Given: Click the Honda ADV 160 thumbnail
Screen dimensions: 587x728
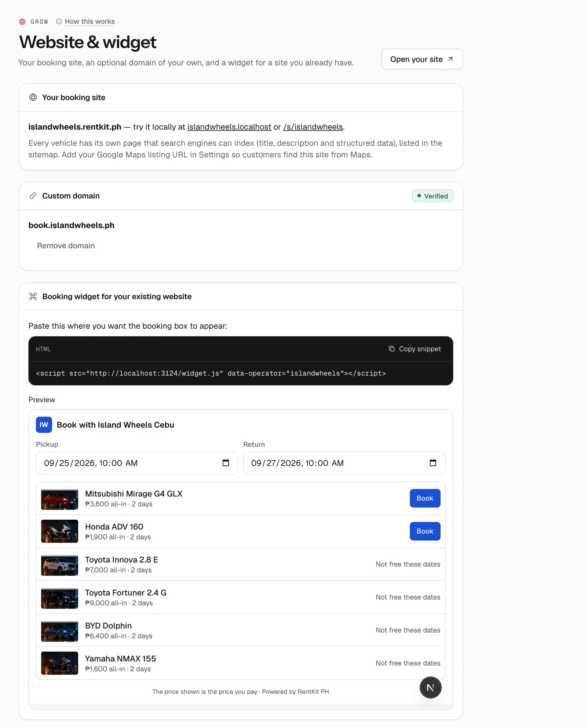Looking at the screenshot, I should [59, 531].
